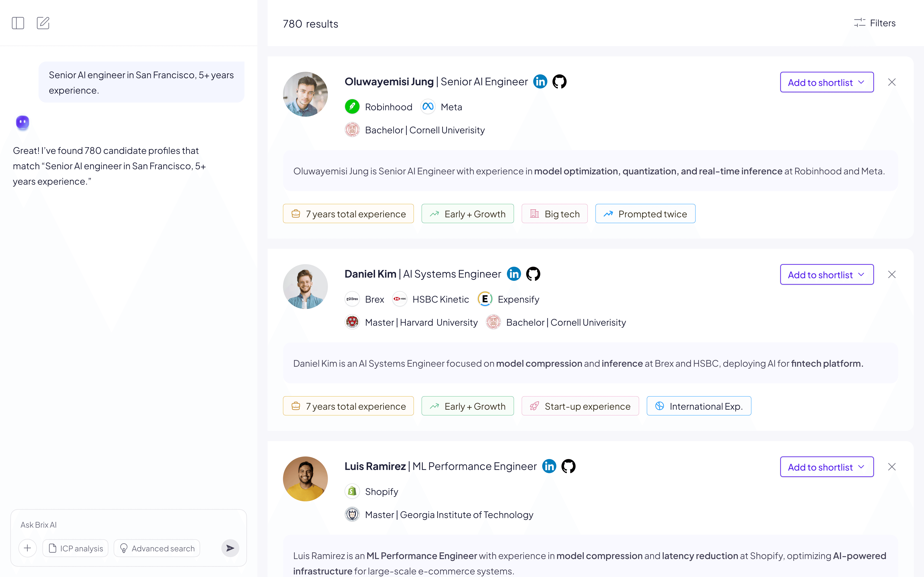Screen dimensions: 924x577
Task: Open Daniel Kim's GitHub icon
Action: tap(533, 274)
